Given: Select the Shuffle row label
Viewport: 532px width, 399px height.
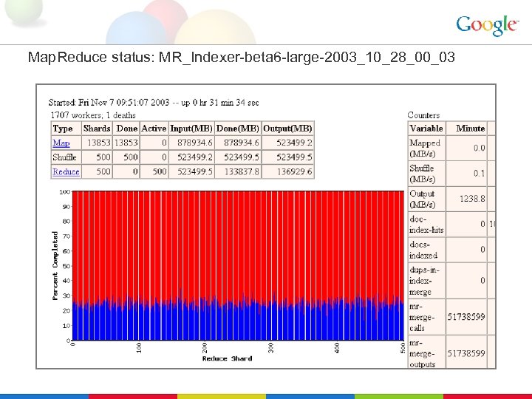Looking at the screenshot, I should click(64, 157).
